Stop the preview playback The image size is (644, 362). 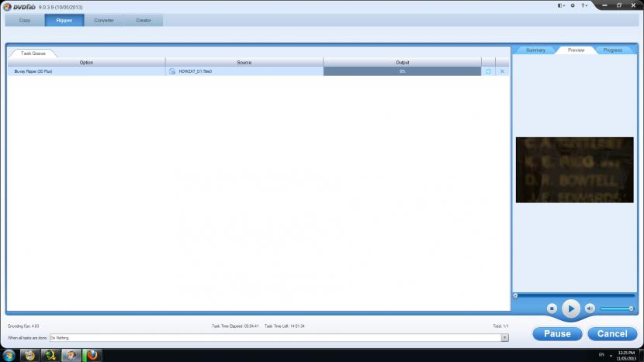pyautogui.click(x=552, y=309)
